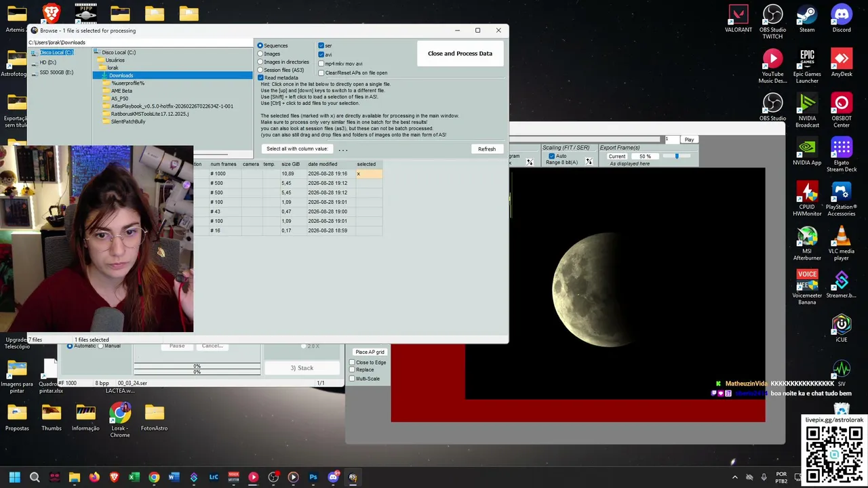Open OBS Studio TWITCH shortcut

(772, 22)
